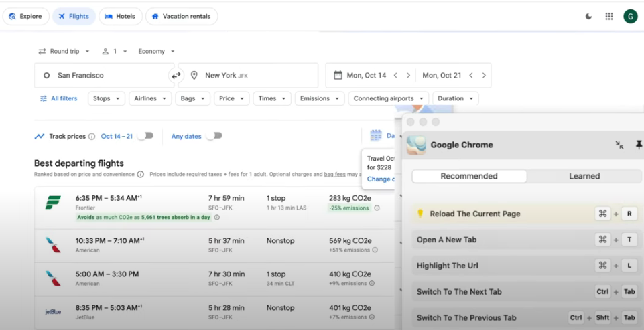Open the Airlines filter dropdown

(150, 98)
